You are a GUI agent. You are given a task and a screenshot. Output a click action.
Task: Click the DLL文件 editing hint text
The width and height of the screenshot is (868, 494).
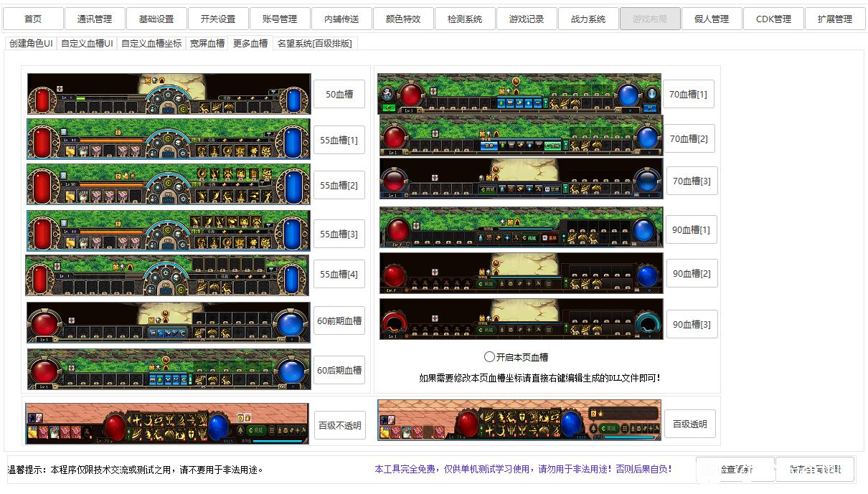point(539,377)
